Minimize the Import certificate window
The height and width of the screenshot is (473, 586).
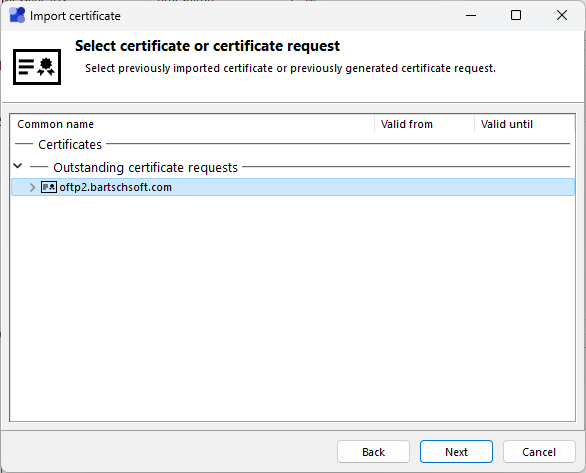coord(471,15)
